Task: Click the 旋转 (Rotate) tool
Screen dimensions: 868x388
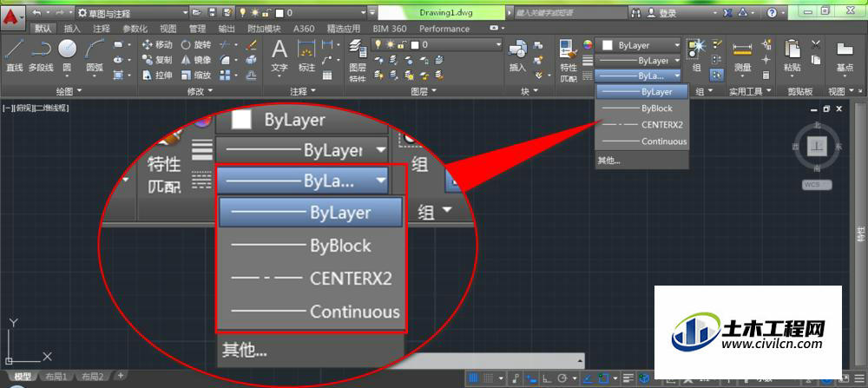Action: [196, 45]
